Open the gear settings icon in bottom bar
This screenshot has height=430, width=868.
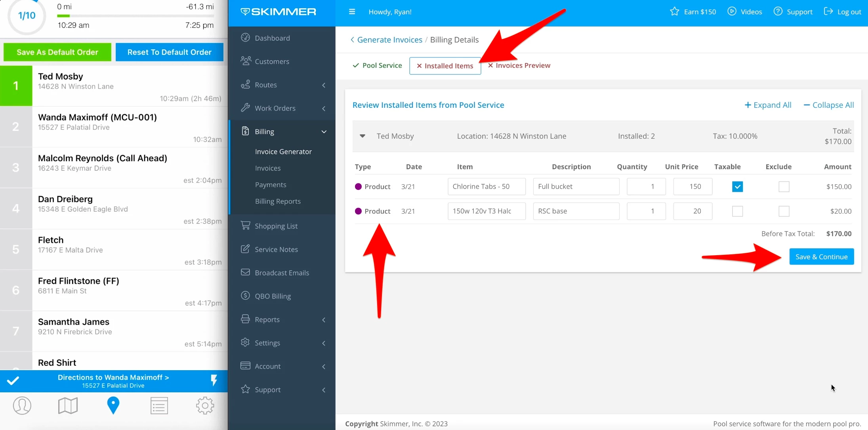(205, 405)
